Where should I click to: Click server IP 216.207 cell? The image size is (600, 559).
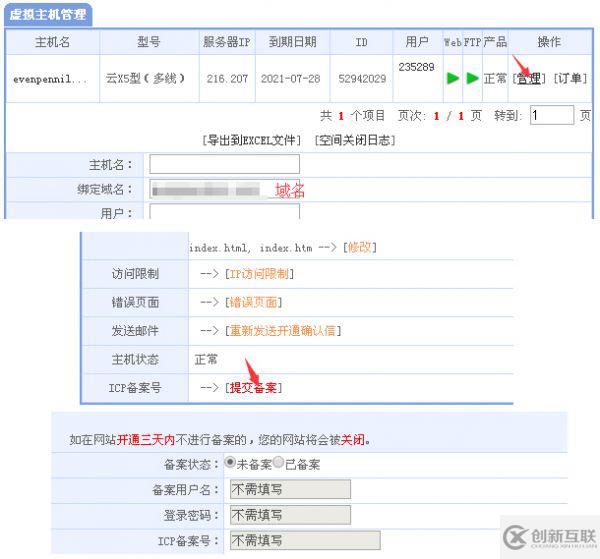pos(227,79)
